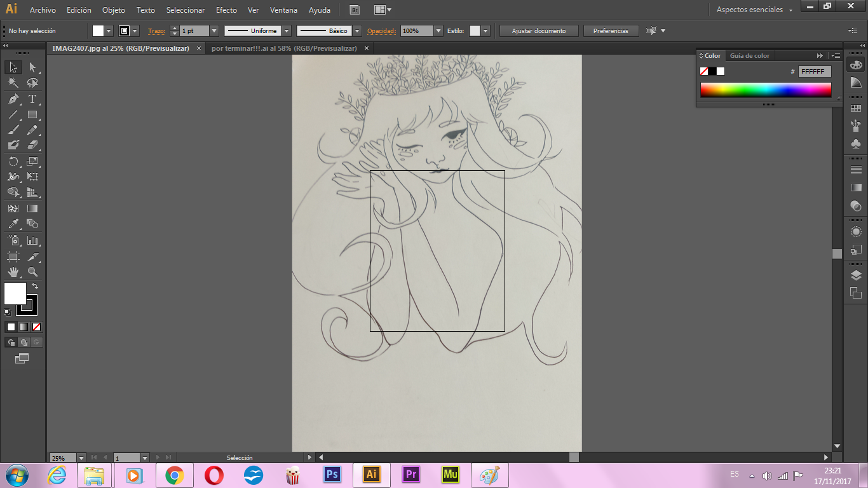Screen dimensions: 868x488
Task: Open the Symbols panel (club icon)
Action: point(856,144)
